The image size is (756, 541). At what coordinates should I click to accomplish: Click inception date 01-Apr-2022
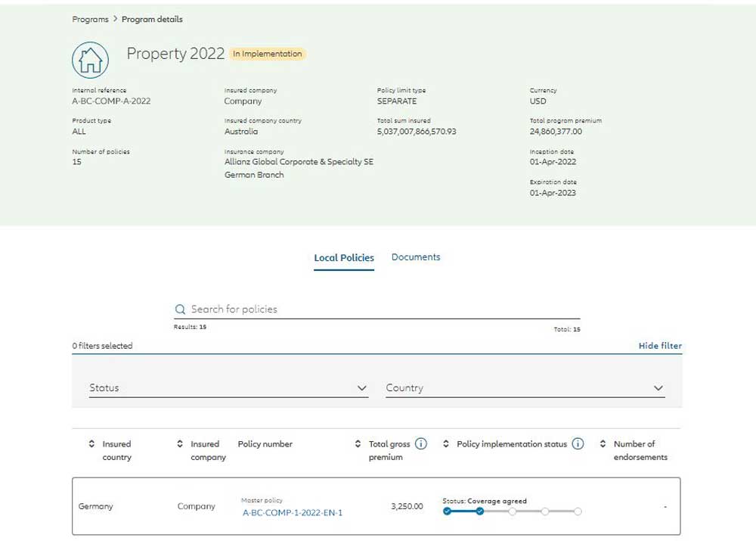[x=553, y=162]
